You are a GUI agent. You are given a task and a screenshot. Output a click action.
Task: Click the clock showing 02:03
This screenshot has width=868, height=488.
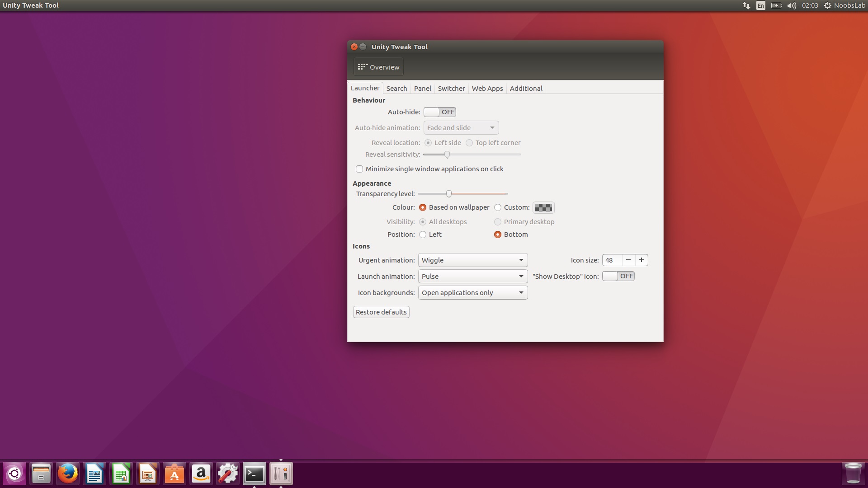tap(810, 5)
